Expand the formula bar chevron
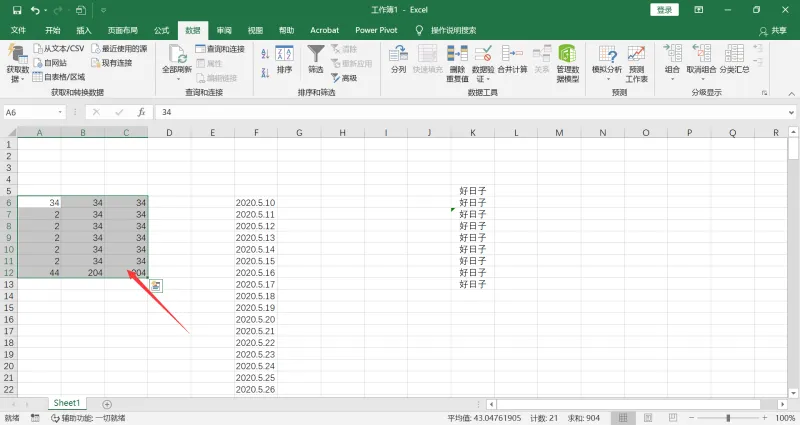This screenshot has width=800, height=425. pyautogui.click(x=791, y=112)
